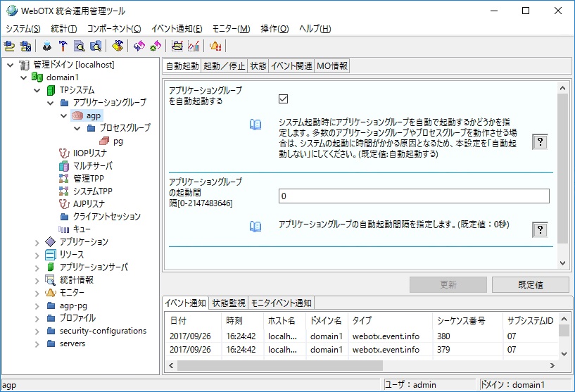Open the 操作(O) menu
The image size is (575, 392).
(x=274, y=29)
